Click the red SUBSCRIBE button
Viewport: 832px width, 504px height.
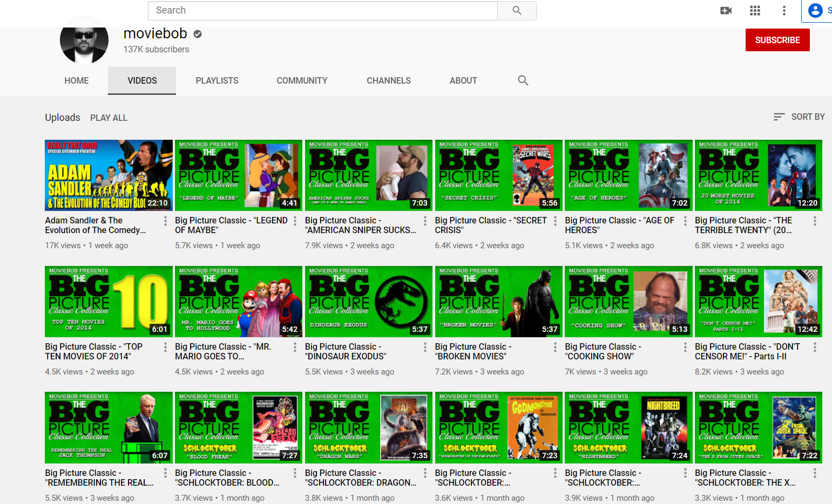click(777, 40)
